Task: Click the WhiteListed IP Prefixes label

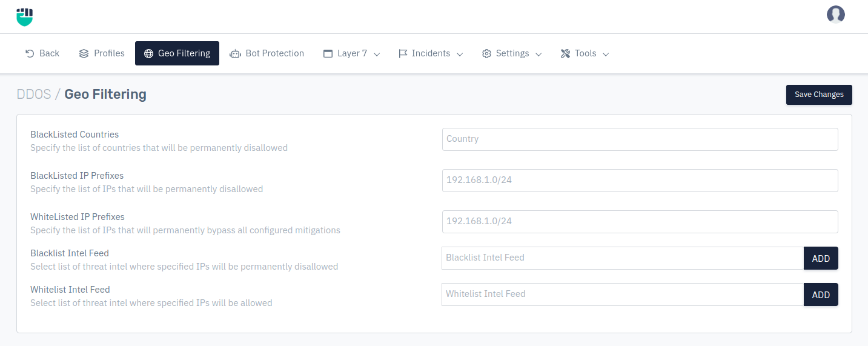Action: (78, 217)
